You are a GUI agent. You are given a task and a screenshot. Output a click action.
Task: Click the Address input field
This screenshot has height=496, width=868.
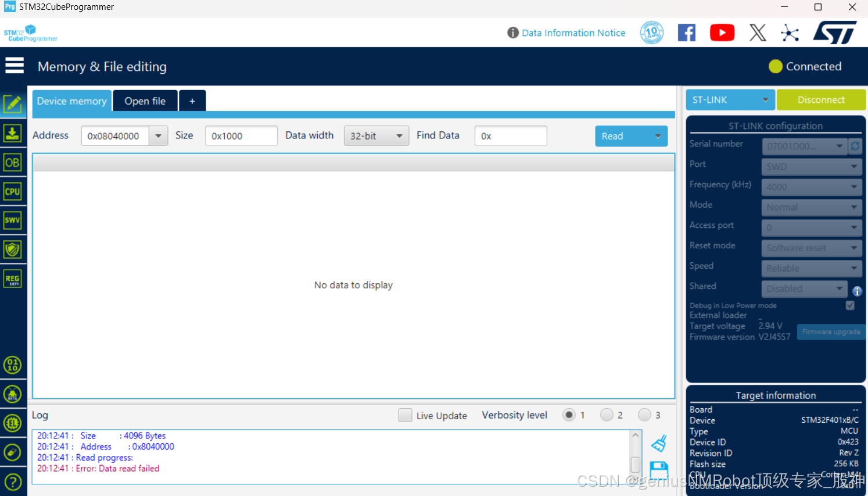coord(115,135)
